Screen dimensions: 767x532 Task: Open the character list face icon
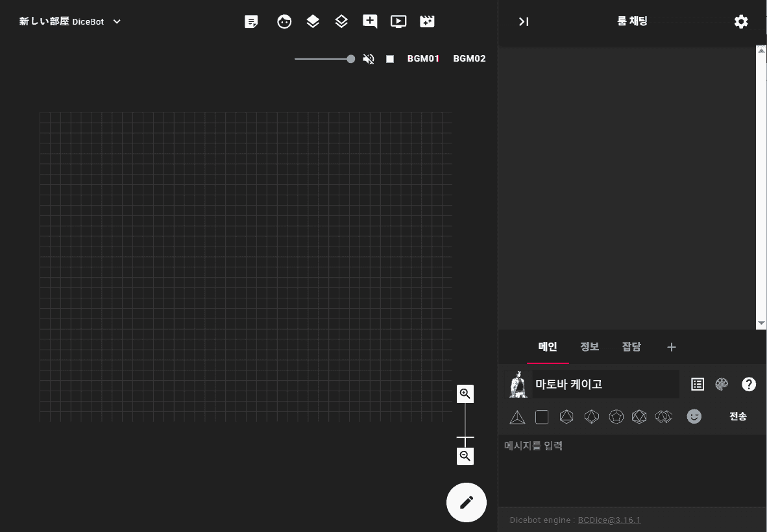[284, 21]
